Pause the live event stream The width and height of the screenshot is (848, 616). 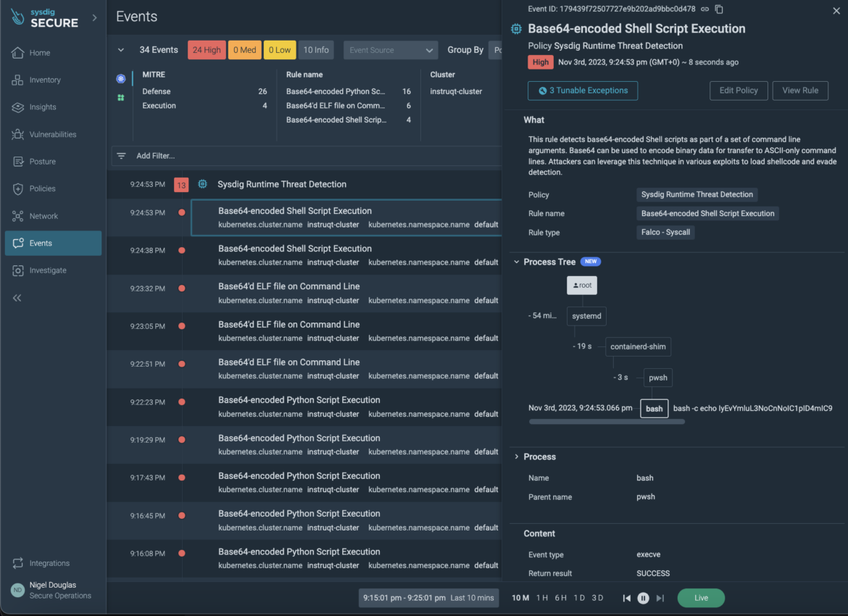643,598
